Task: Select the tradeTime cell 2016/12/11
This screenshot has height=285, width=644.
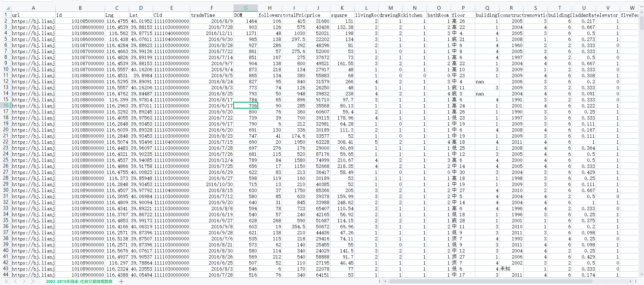Action: click(x=212, y=33)
